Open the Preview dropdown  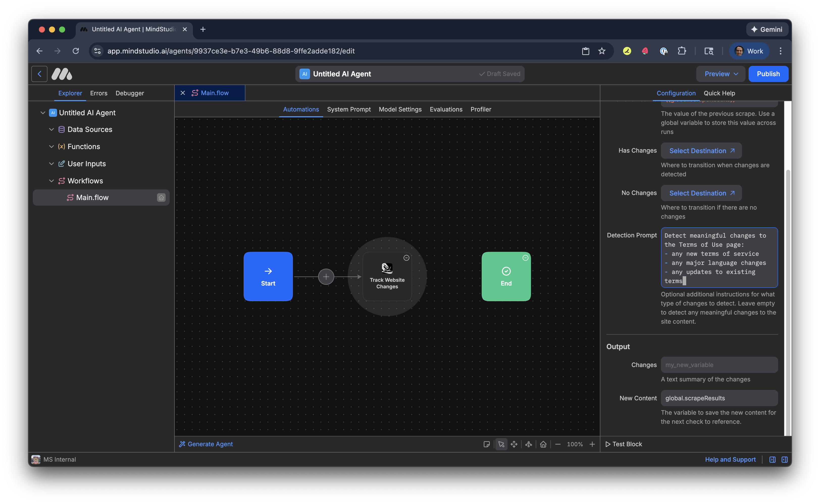click(721, 74)
